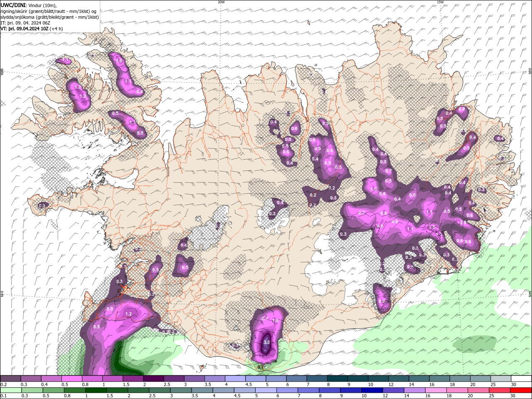Click pink rain swatch between 16 and 18
532x399 pixels.
click(436, 390)
